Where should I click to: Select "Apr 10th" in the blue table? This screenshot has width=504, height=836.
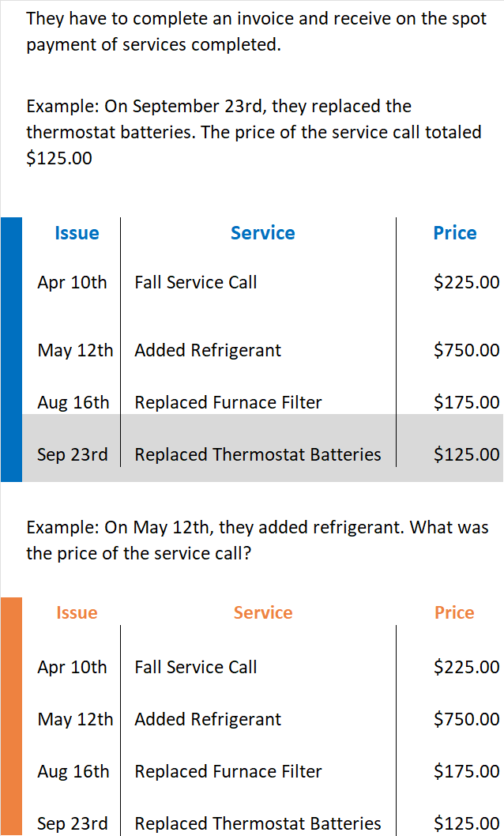point(72,282)
